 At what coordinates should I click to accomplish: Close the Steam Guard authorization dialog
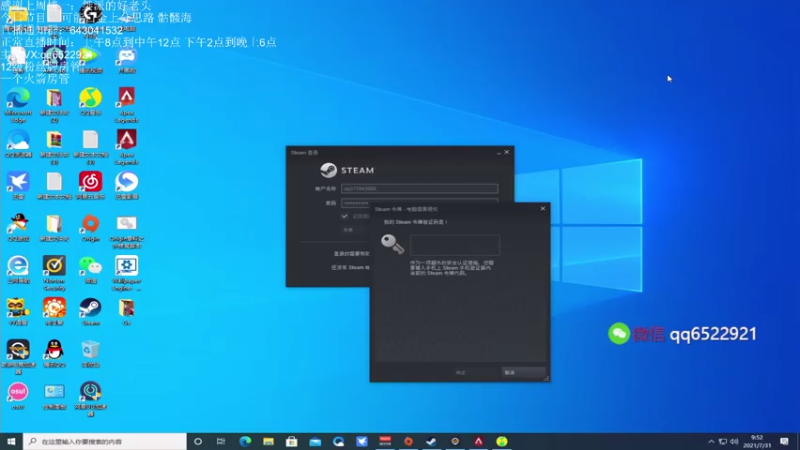pyautogui.click(x=543, y=208)
